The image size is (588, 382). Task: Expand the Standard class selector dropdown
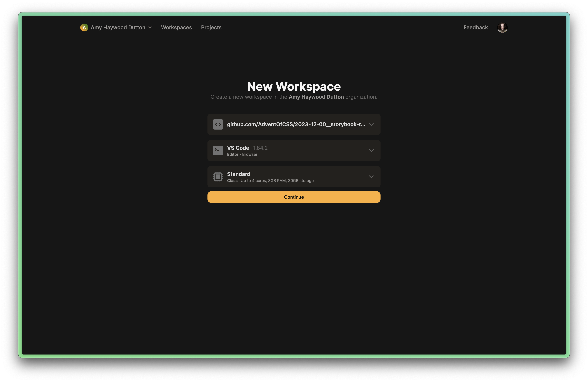[371, 177]
